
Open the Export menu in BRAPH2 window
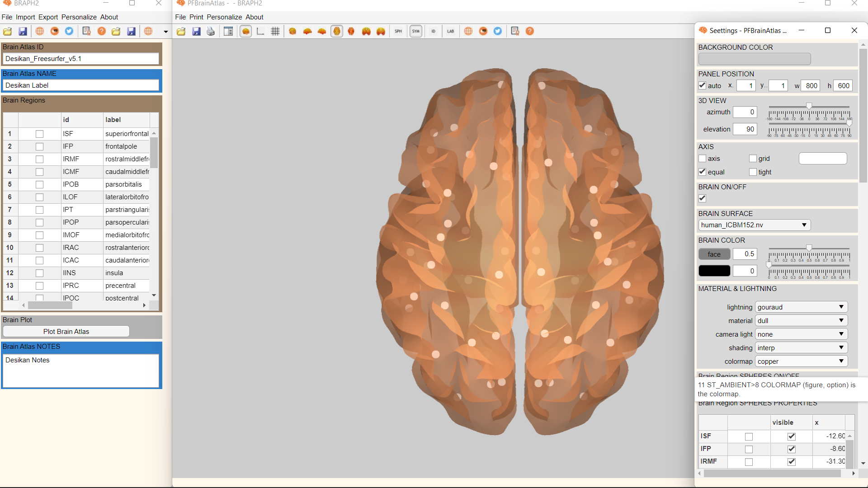tap(48, 17)
